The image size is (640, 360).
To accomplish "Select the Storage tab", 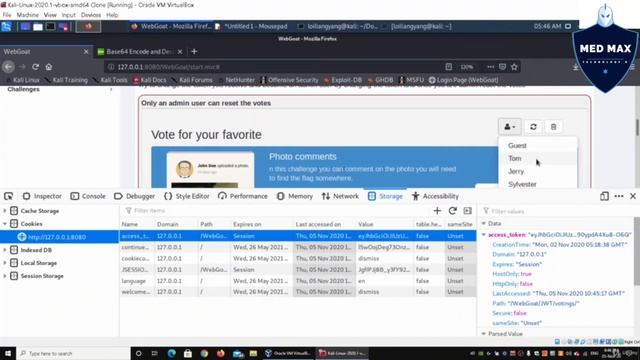I will [x=385, y=196].
